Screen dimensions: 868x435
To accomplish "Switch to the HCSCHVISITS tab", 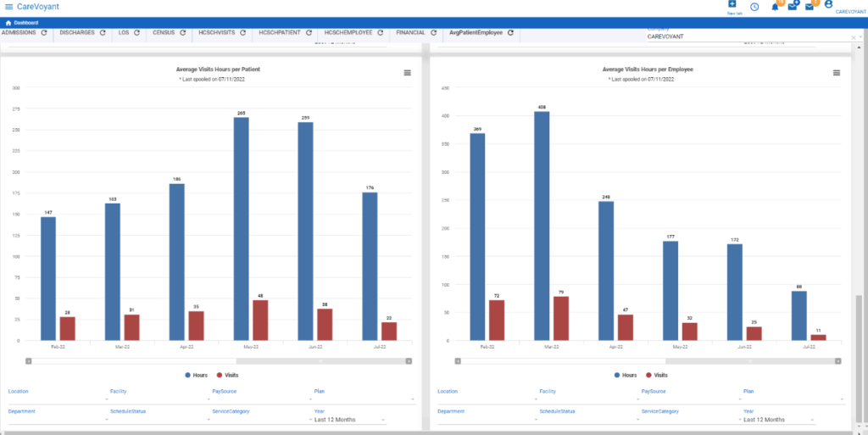I will 217,33.
